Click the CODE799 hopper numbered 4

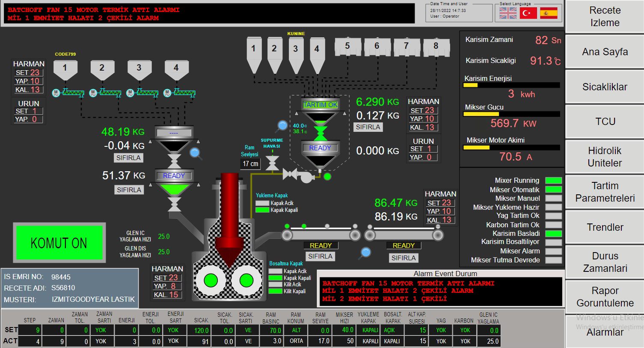(176, 70)
